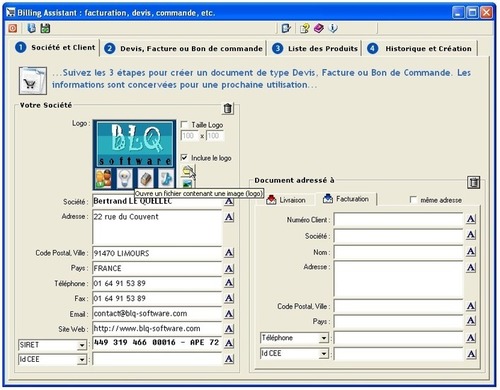Click font button on recipient Téléphone row
This screenshot has width=500, height=390.
pos(471,338)
